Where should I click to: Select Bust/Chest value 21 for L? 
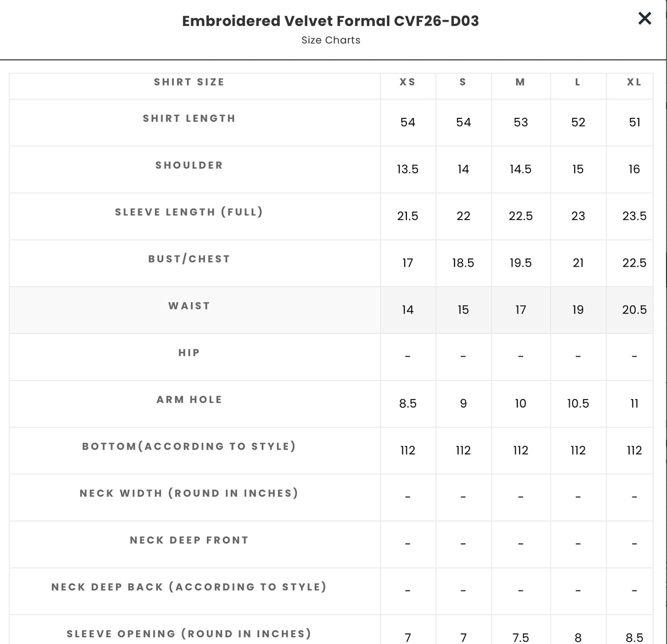click(578, 263)
